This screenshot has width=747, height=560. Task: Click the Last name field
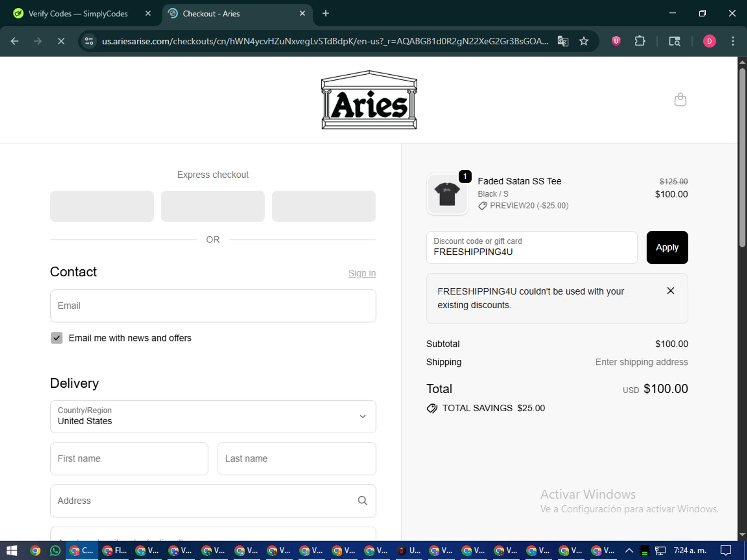[x=297, y=458]
